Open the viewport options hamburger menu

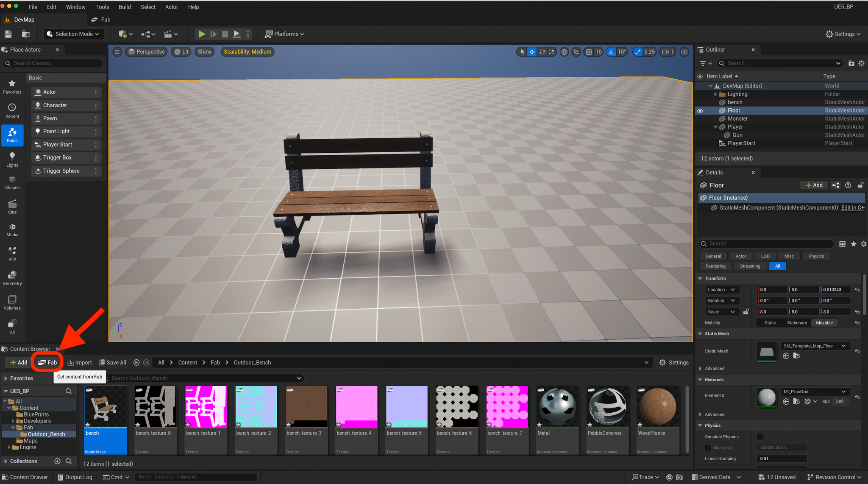[117, 52]
